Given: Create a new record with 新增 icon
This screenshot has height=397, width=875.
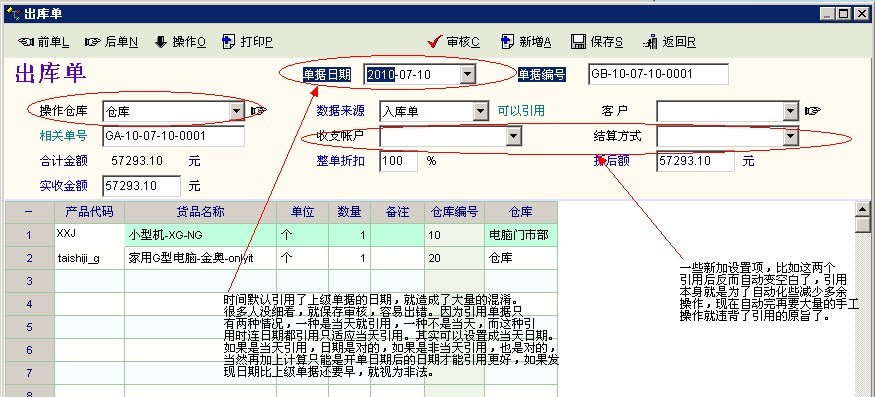Looking at the screenshot, I should tap(526, 42).
